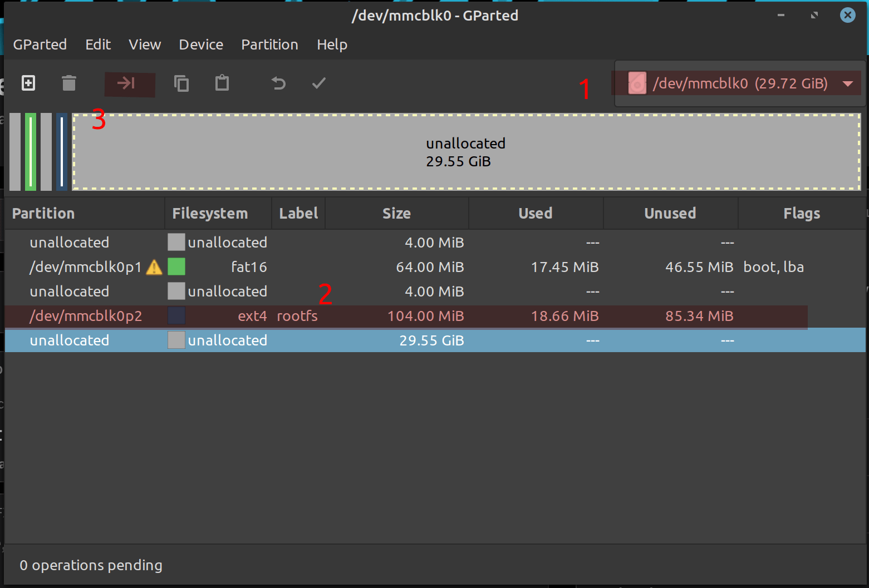Click the 0 operations pending status text
The image size is (869, 588).
coord(91,565)
